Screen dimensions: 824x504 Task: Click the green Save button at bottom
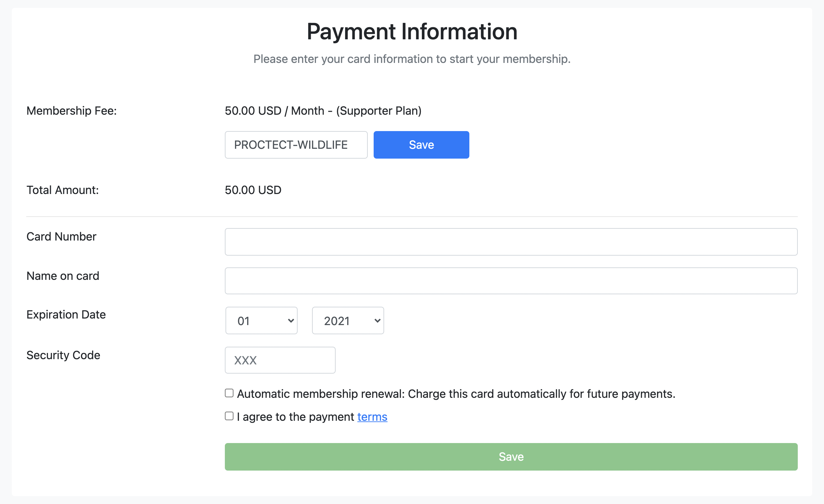click(x=511, y=457)
